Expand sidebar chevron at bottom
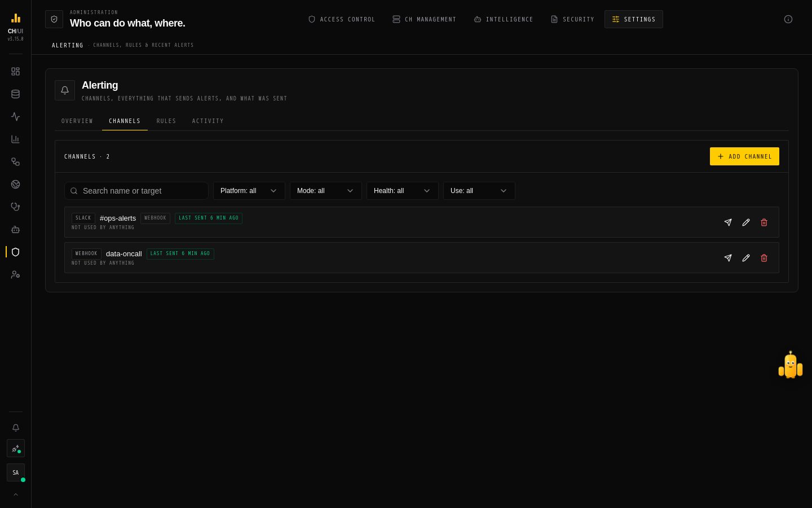Viewport: 812px width, 508px height. (16, 494)
